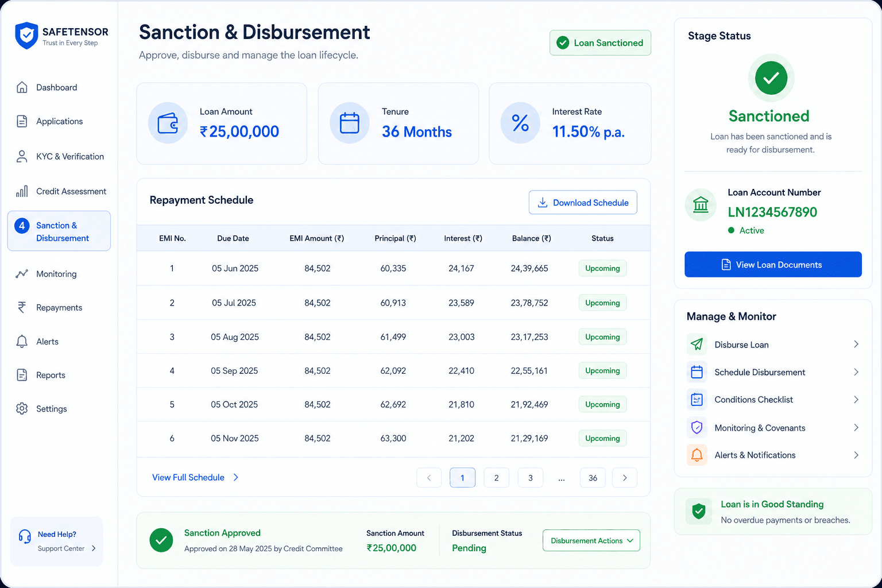Expand the Schedule Disbursement chevron

click(856, 372)
